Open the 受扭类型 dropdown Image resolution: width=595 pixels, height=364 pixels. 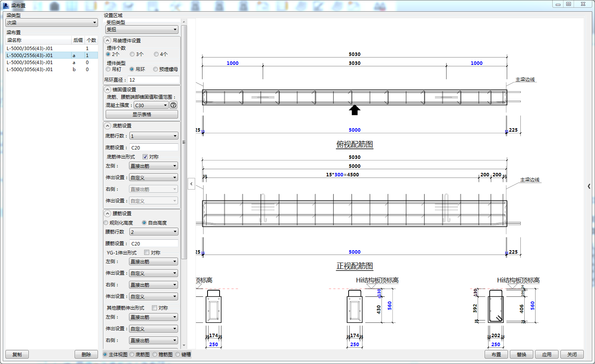(x=141, y=30)
